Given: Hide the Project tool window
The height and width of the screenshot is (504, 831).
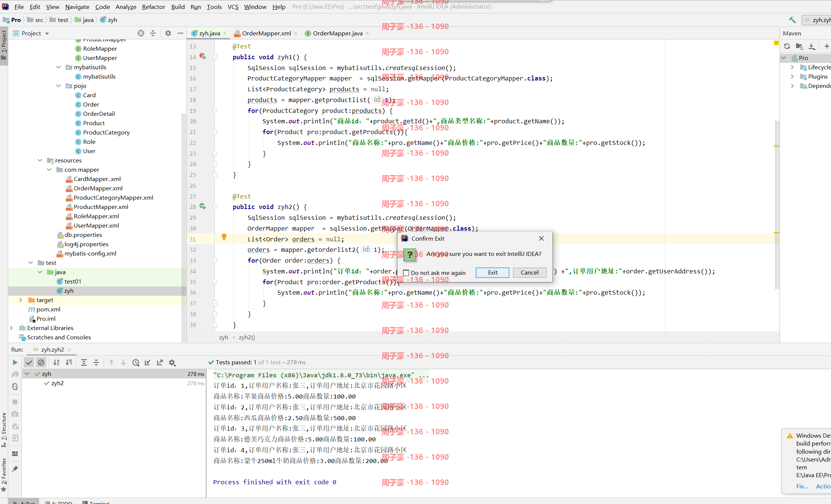Looking at the screenshot, I should click(180, 33).
